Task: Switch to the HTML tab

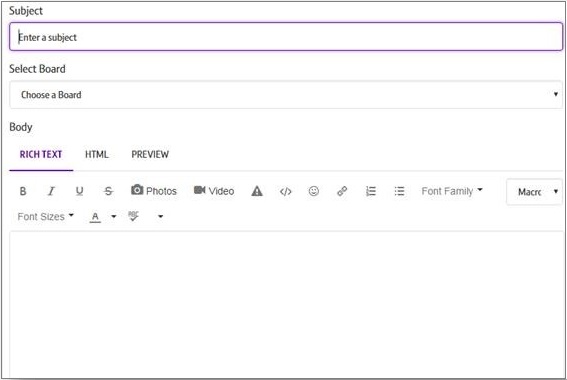Action: [97, 154]
